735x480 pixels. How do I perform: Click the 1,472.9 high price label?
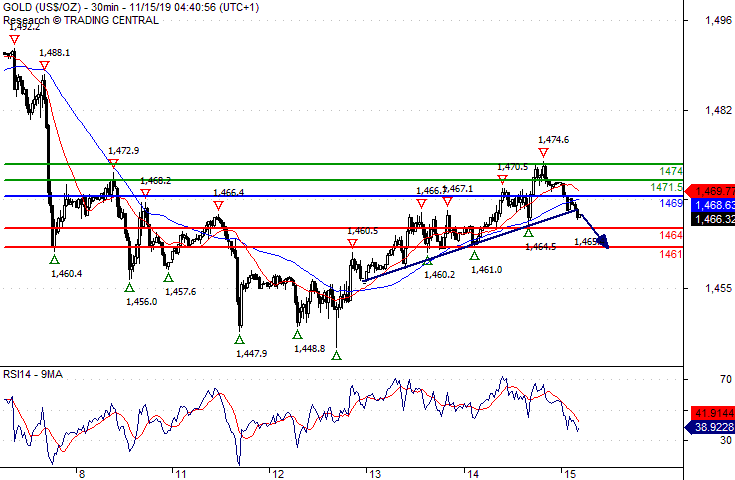coord(124,150)
